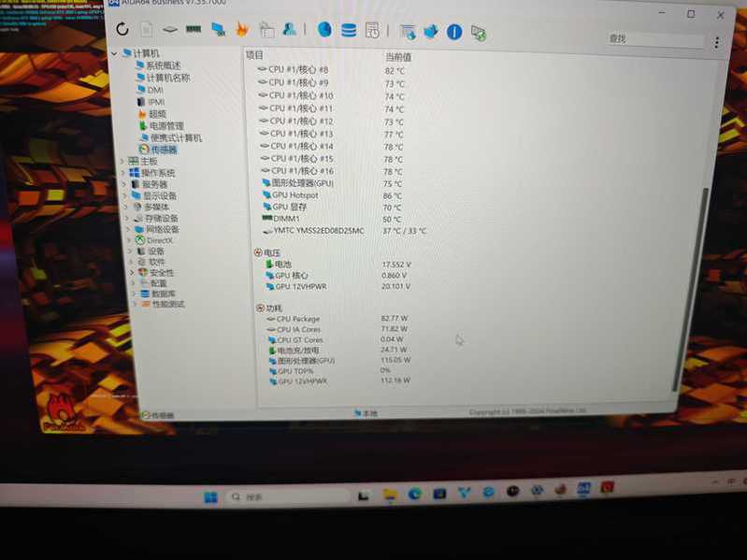
Task: Click the blue download arrow toolbar icon
Action: (431, 32)
